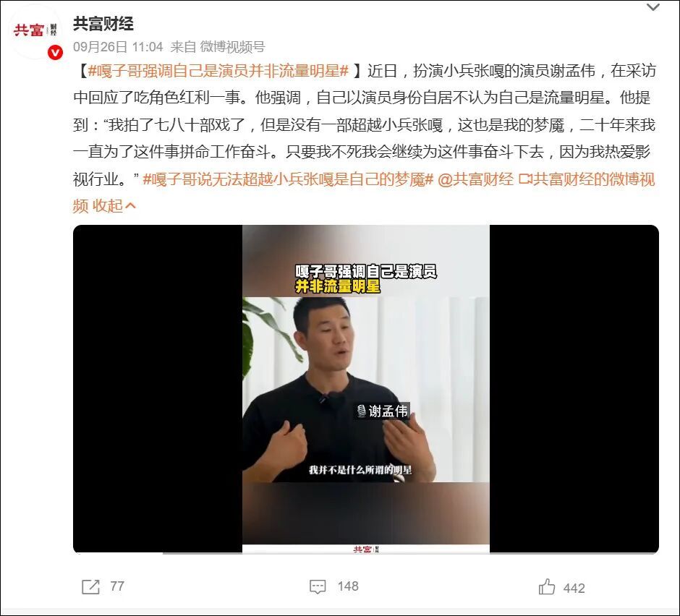The height and width of the screenshot is (616, 680).
Task: Open 共富财经的微博视频 video link
Action: (x=587, y=179)
